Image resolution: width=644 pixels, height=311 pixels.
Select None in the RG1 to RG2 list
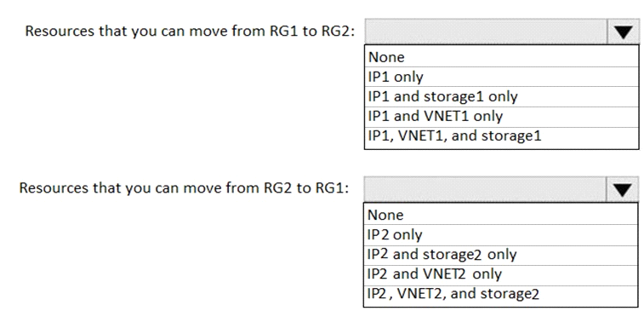click(501, 57)
